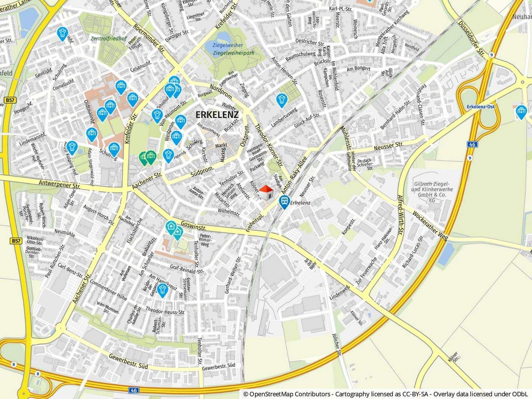Click the kindergarten marker near Theodor-Heuss-Str.

162,290
